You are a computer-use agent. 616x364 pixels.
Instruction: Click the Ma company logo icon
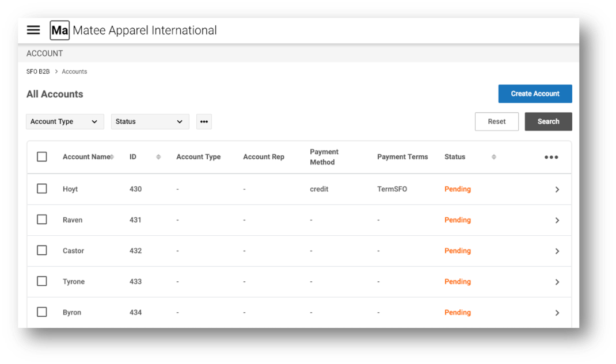point(59,30)
